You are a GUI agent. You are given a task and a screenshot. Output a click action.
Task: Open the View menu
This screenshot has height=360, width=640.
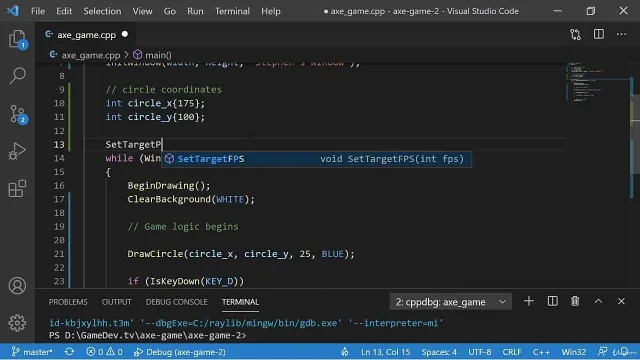[x=142, y=11]
